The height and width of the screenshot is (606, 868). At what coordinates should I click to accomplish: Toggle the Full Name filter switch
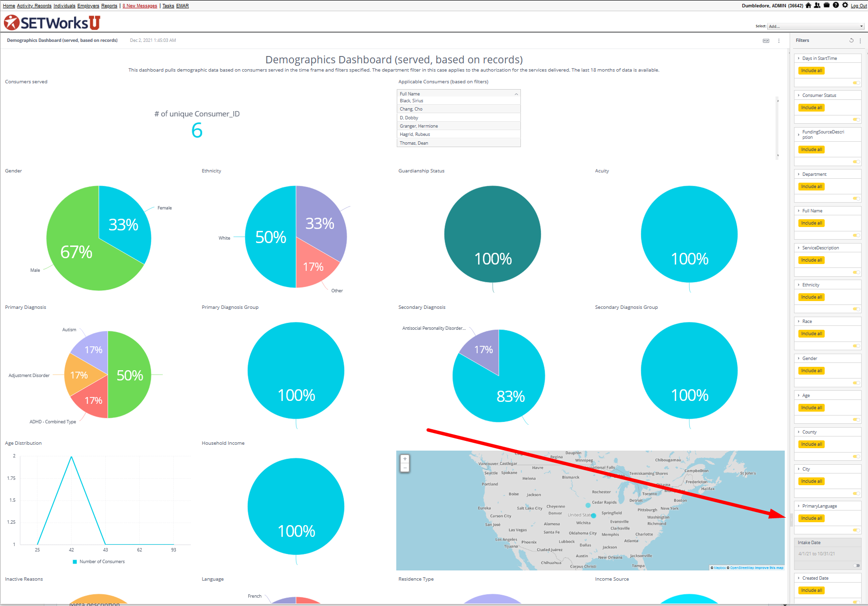tap(856, 235)
